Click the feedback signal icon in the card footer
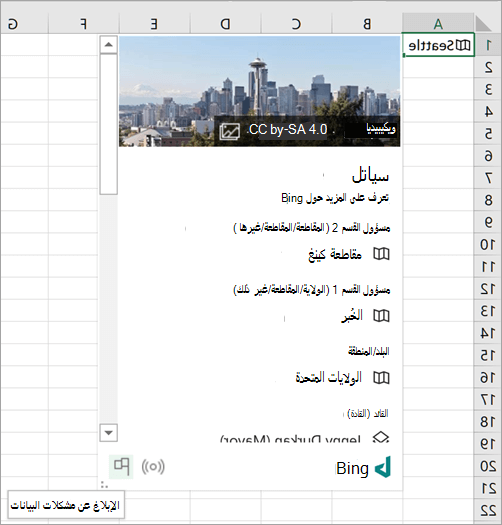The height and width of the screenshot is (525, 502). tap(153, 467)
